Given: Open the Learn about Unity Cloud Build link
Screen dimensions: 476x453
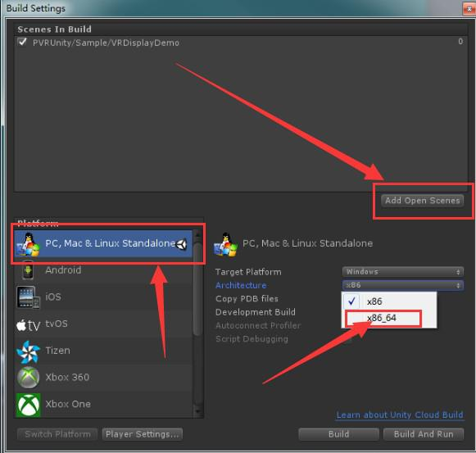Looking at the screenshot, I should point(400,414).
